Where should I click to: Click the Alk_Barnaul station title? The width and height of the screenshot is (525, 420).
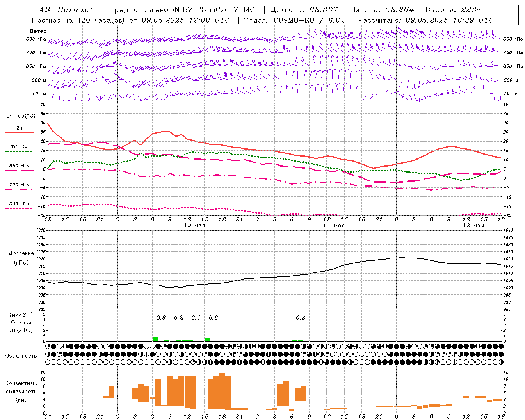tap(66, 10)
